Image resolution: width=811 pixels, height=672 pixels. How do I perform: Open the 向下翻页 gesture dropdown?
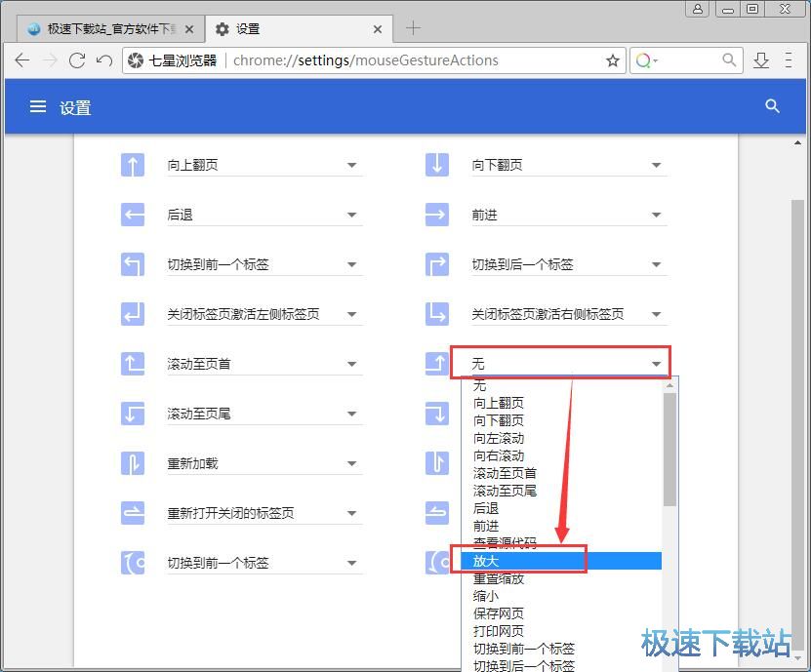point(569,165)
